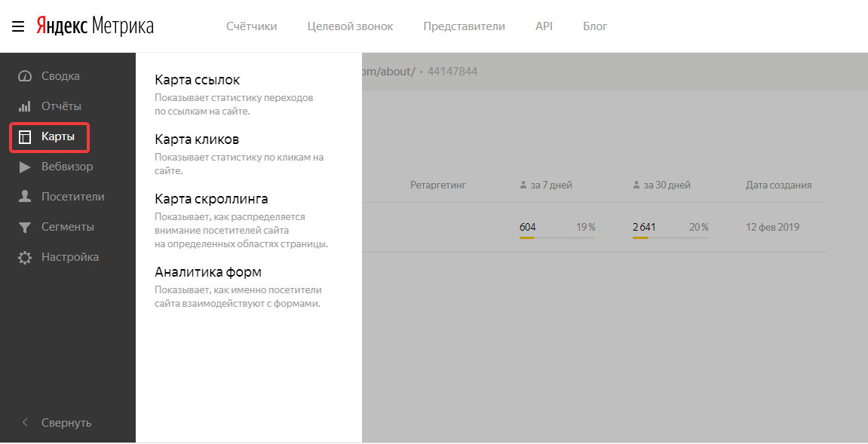Image resolution: width=868 pixels, height=444 pixels.
Task: Open Целевой звонок in top navigation
Action: click(350, 26)
